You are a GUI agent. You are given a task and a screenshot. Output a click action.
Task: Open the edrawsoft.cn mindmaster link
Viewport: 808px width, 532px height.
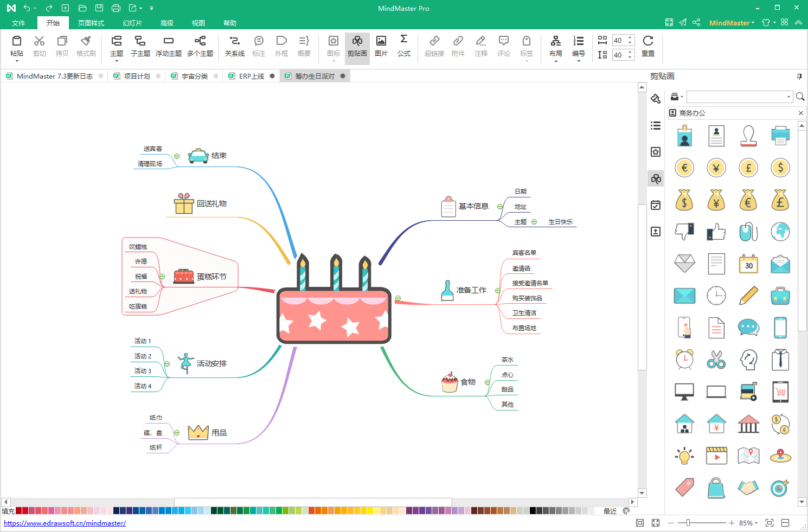(x=65, y=523)
